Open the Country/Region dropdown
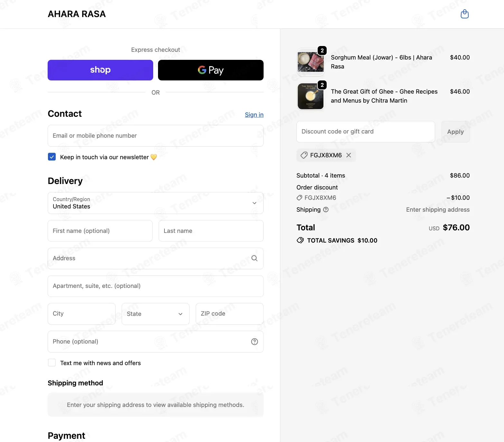Screen dimensions: 504x442 coord(155,203)
